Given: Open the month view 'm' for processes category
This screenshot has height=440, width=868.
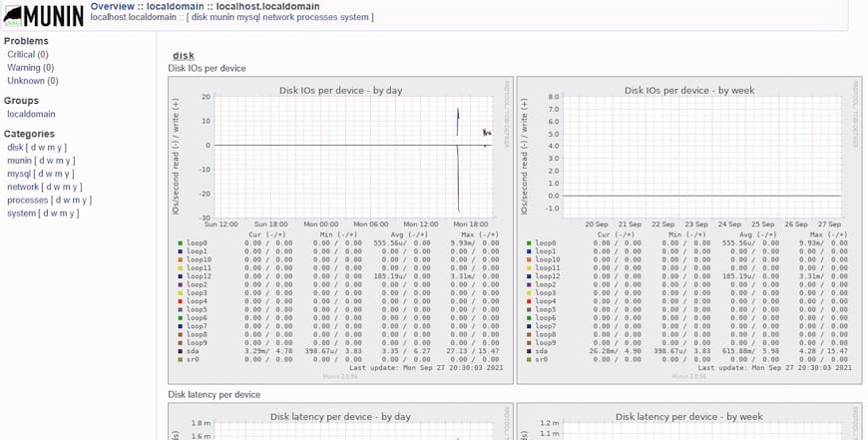Looking at the screenshot, I should click(77, 201).
